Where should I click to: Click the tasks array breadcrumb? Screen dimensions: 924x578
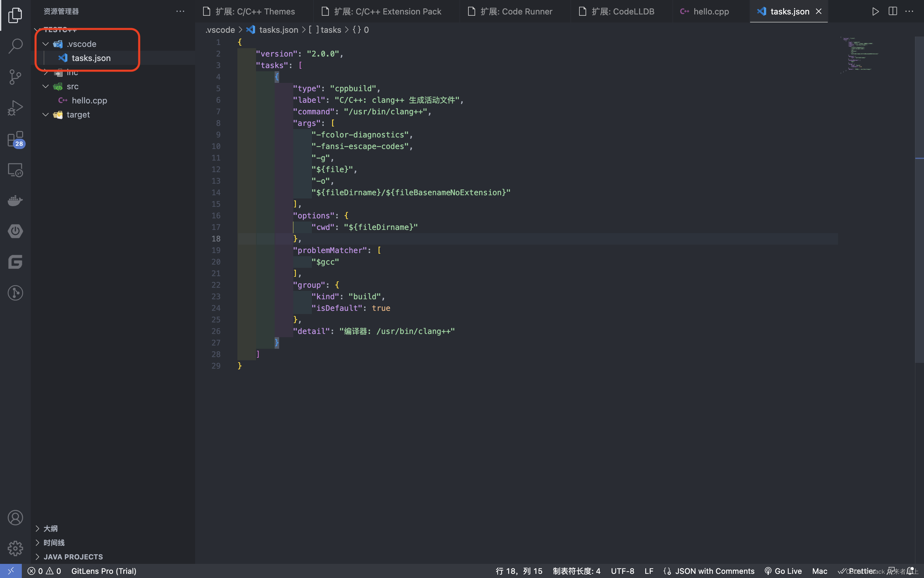(x=325, y=30)
